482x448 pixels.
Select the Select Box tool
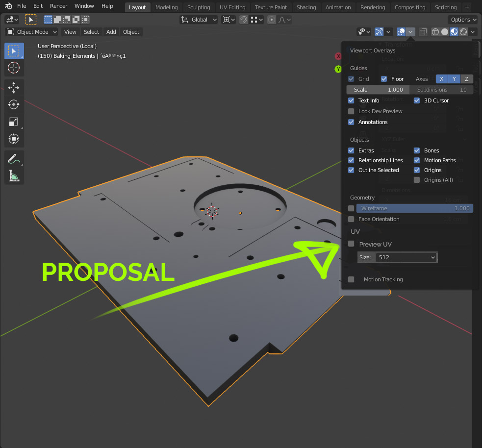(x=14, y=50)
